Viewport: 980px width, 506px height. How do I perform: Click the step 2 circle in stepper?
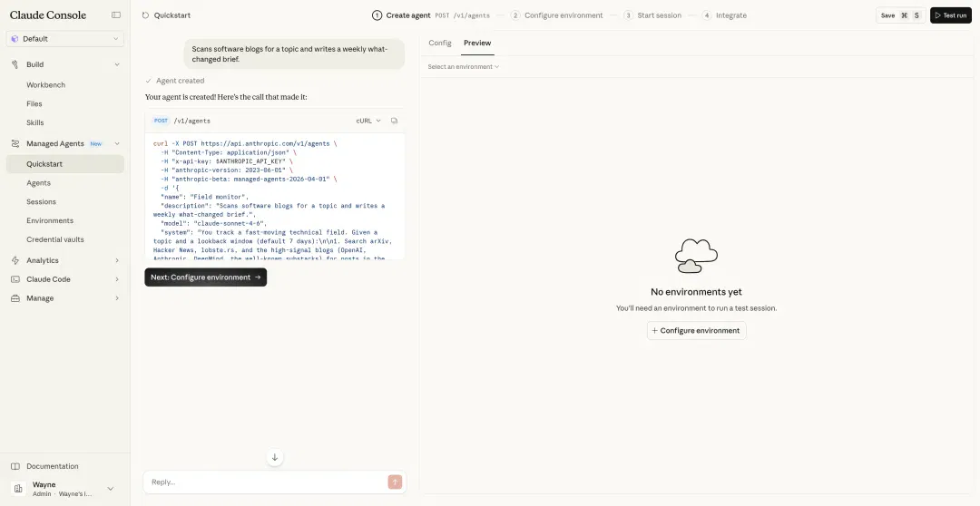[515, 15]
